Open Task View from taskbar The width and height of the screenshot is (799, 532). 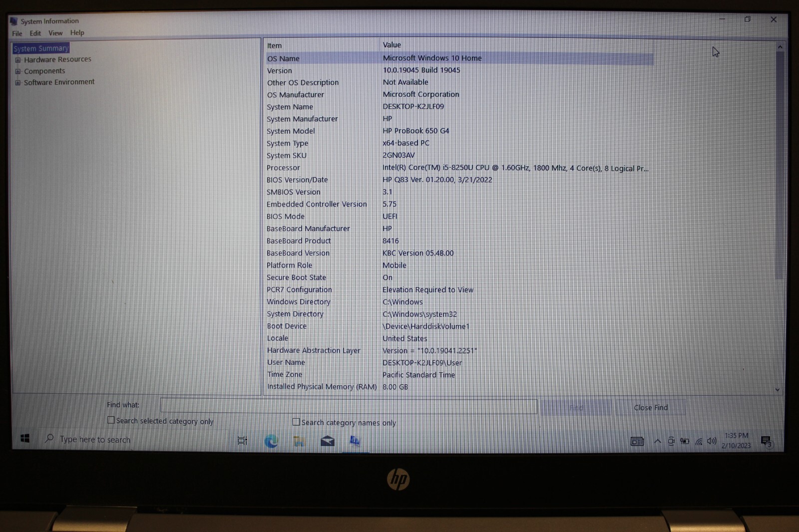tap(242, 441)
